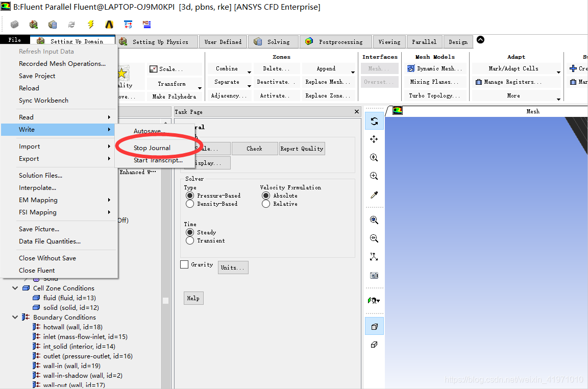The width and height of the screenshot is (588, 389).
Task: Select the Pressure-Based solver type
Action: [x=190, y=196]
